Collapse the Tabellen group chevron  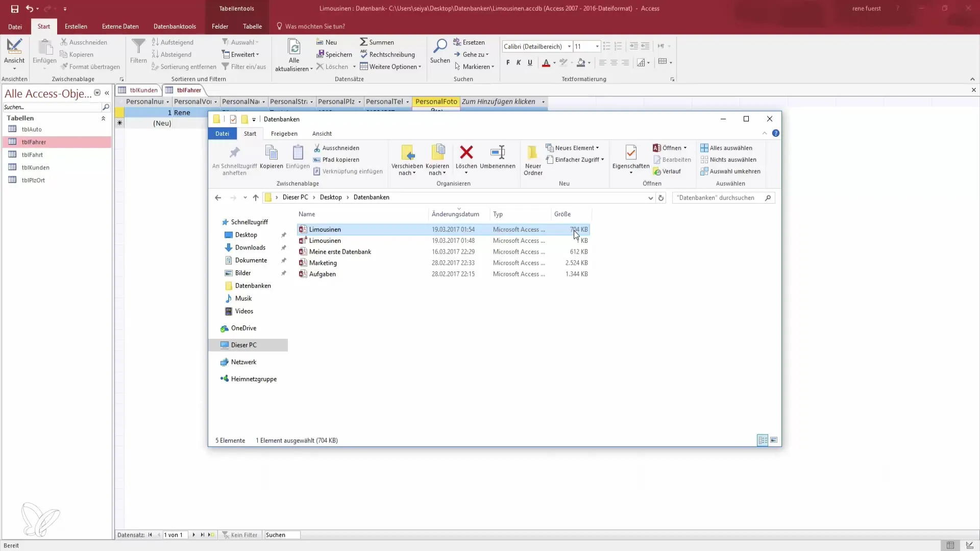pyautogui.click(x=103, y=118)
